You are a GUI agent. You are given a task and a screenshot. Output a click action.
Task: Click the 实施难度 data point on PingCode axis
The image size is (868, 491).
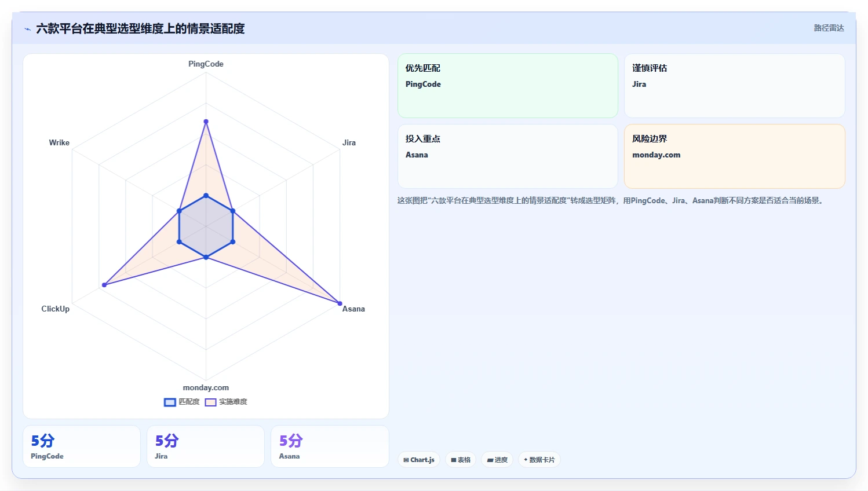tap(206, 122)
